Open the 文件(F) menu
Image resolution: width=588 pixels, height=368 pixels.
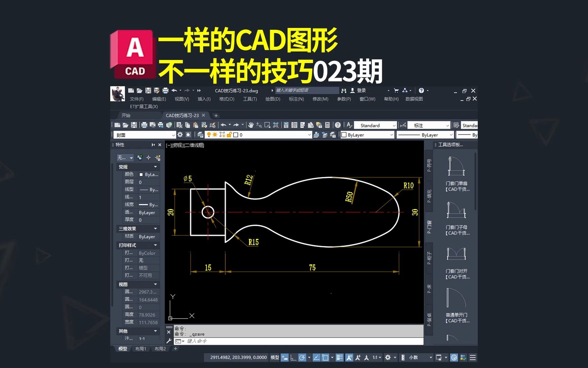coord(136,99)
